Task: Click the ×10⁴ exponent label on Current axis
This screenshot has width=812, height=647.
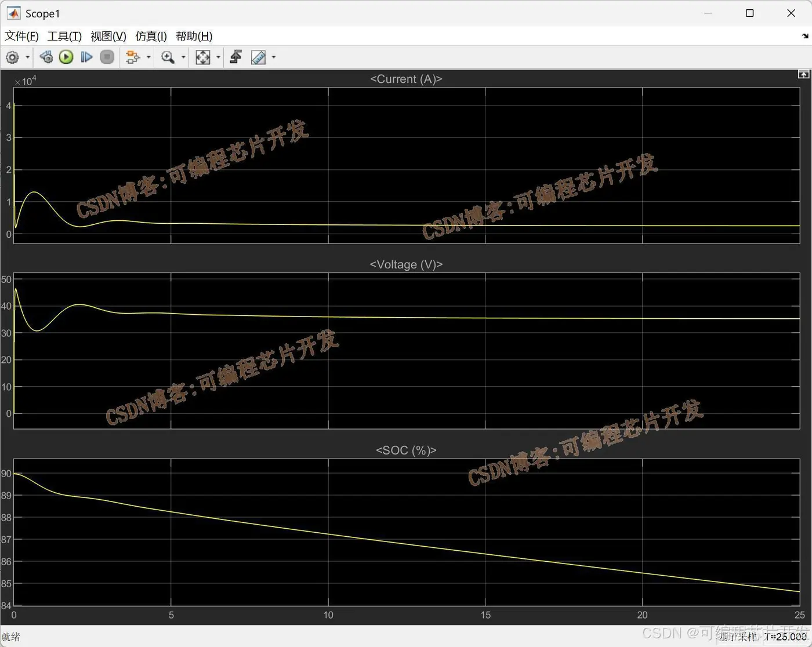Action: pyautogui.click(x=26, y=81)
